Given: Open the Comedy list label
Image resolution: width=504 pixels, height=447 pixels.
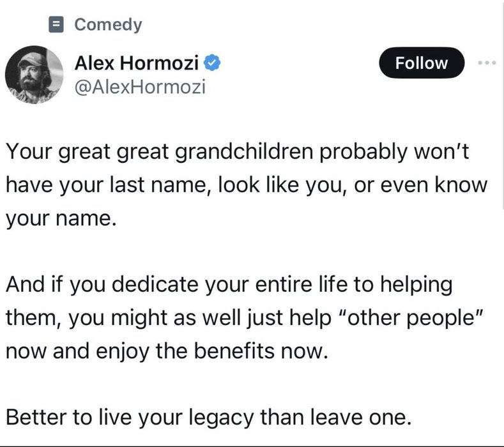Looking at the screenshot, I should coord(108,25).
